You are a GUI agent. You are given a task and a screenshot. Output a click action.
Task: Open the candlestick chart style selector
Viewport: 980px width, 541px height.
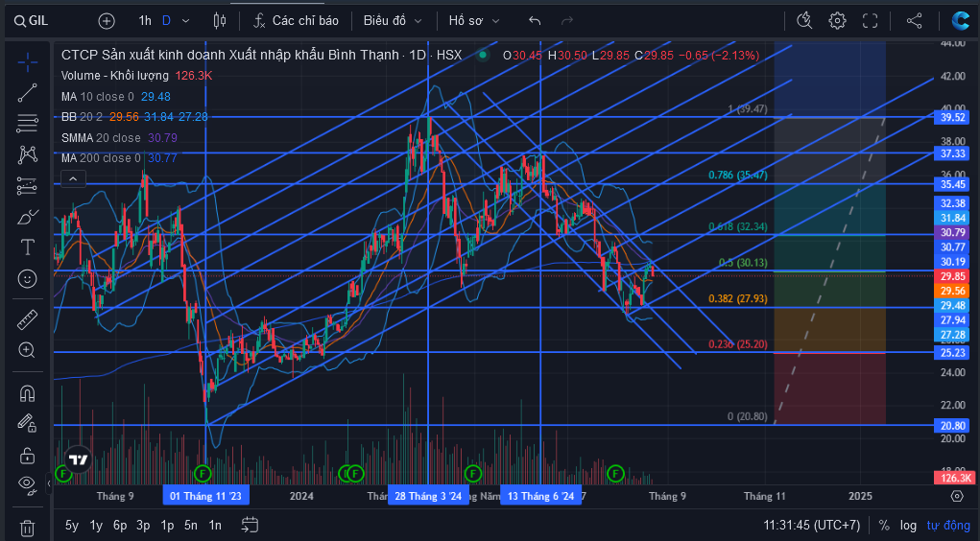[220, 20]
